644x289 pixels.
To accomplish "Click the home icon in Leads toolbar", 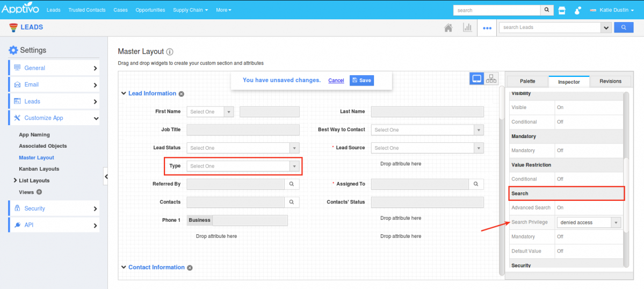I will tap(448, 28).
